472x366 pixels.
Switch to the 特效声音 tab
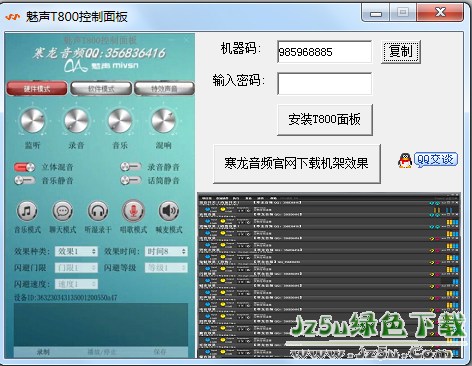click(164, 89)
